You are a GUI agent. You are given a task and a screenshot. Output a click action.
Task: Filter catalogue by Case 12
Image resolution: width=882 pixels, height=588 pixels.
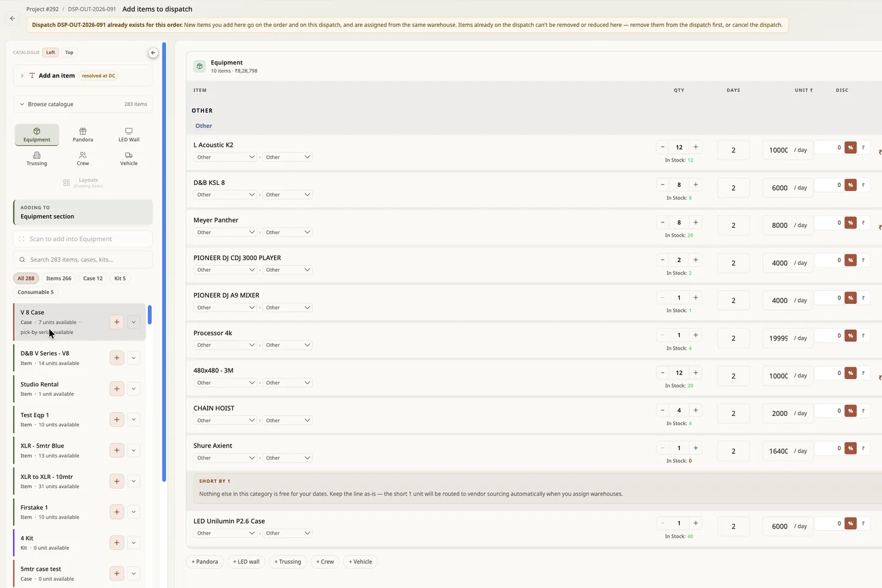click(x=93, y=278)
